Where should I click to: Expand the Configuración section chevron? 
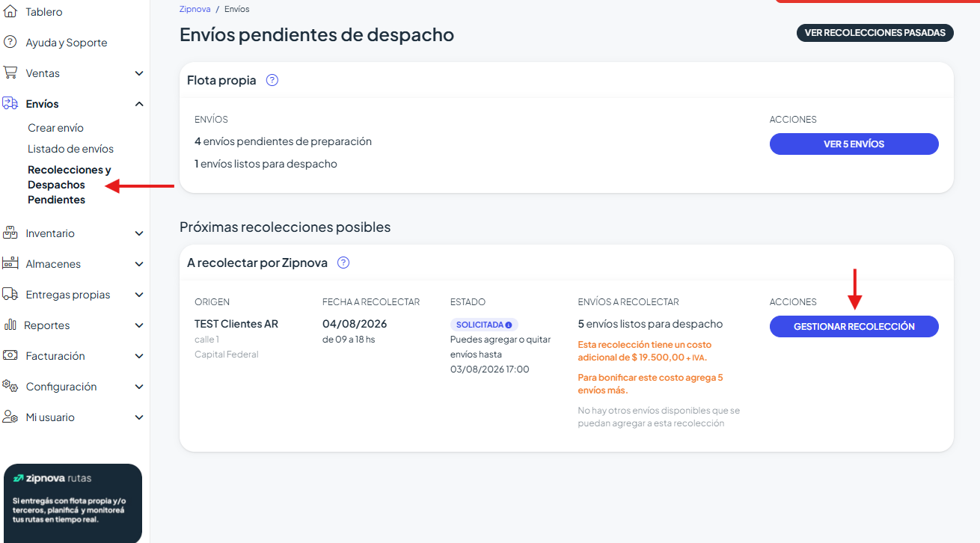pos(139,387)
